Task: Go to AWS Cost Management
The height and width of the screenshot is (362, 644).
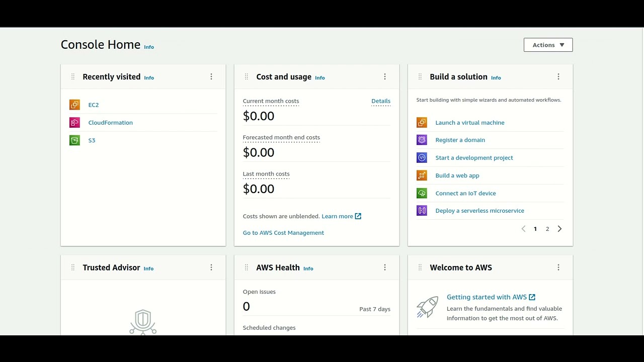Action: click(x=283, y=233)
